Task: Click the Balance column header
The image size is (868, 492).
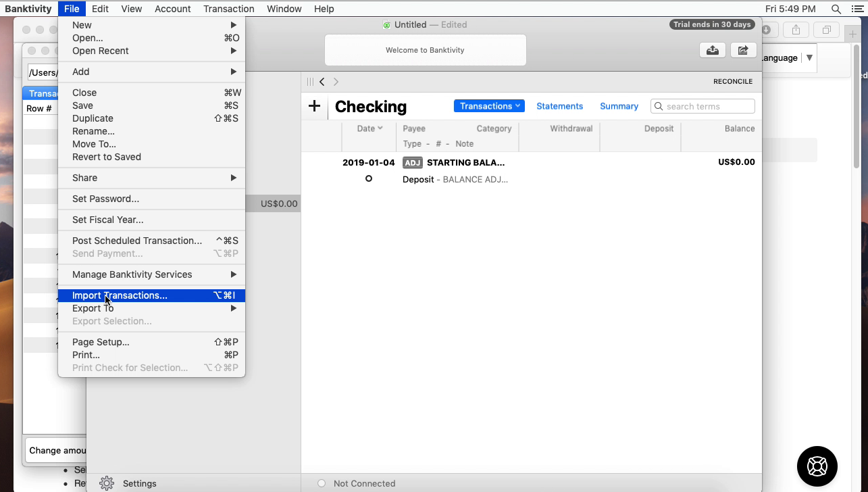Action: pyautogui.click(x=740, y=128)
